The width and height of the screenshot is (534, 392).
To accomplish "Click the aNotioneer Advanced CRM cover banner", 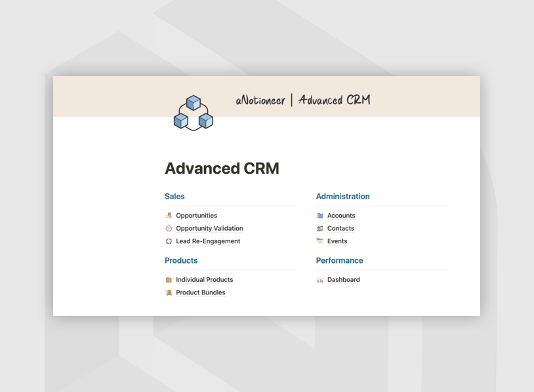I will (266, 96).
